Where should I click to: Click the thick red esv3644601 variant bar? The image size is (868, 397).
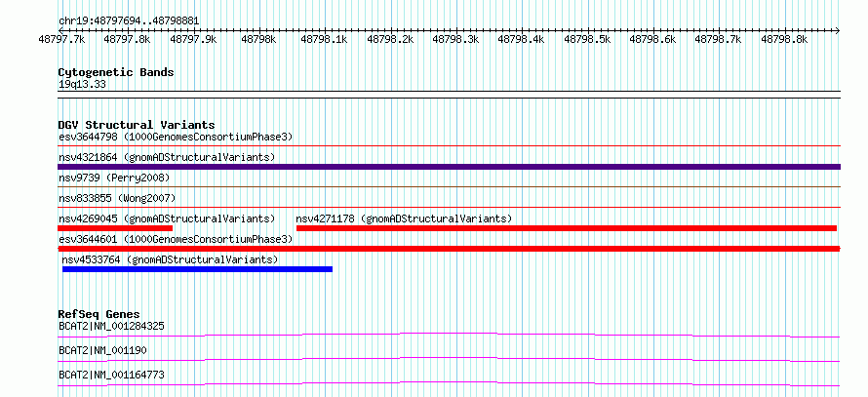point(449,249)
